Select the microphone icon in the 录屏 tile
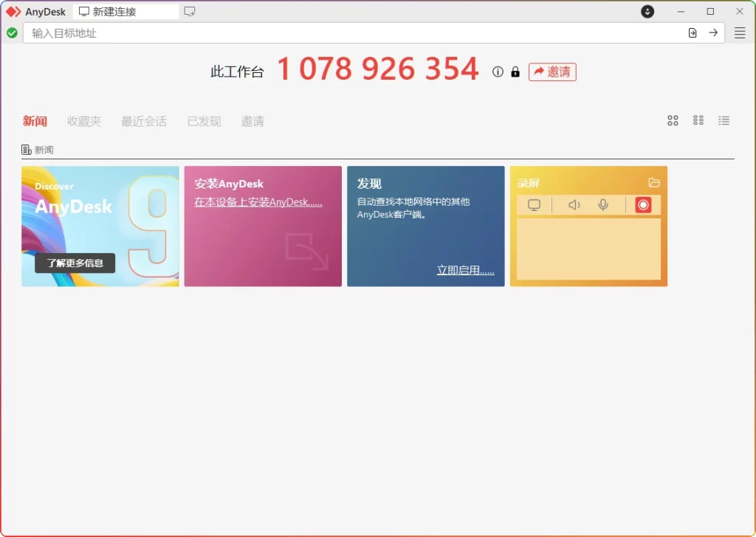This screenshot has height=537, width=756. (x=603, y=205)
